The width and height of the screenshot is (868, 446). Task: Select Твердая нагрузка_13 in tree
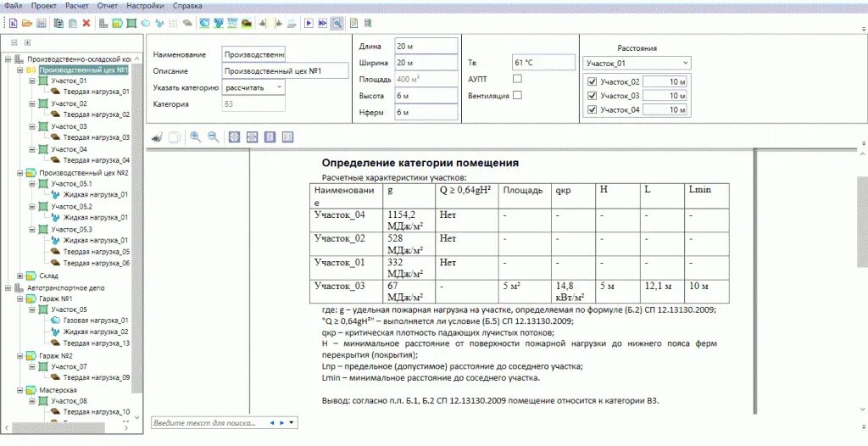pos(97,343)
